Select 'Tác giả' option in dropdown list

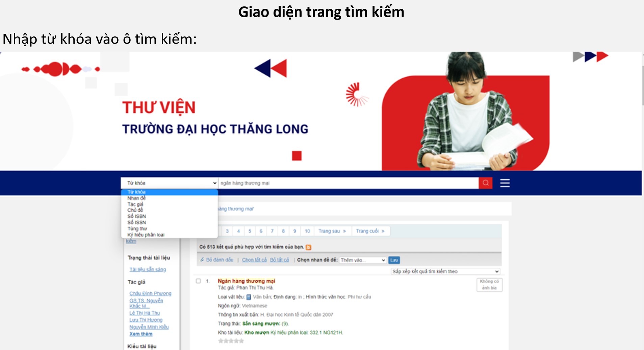click(169, 204)
